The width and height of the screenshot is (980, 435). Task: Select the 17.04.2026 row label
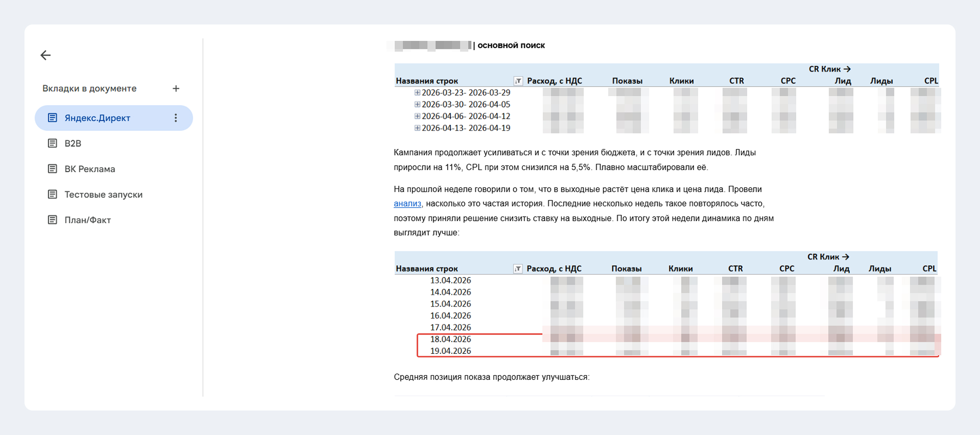[450, 327]
